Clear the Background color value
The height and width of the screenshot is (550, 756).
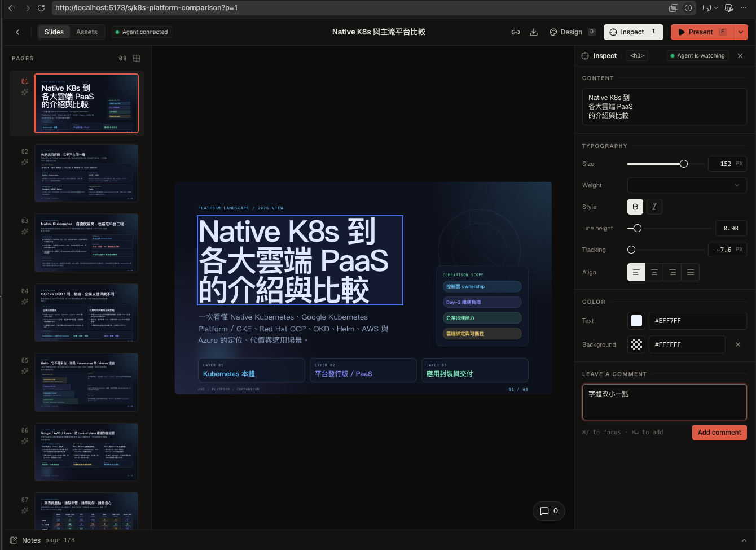(738, 344)
